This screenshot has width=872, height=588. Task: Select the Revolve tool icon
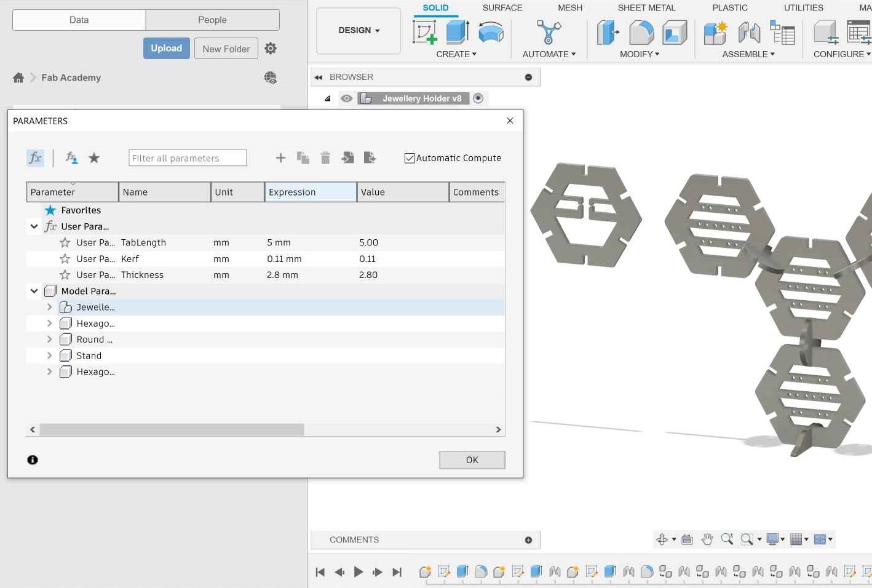tap(491, 32)
